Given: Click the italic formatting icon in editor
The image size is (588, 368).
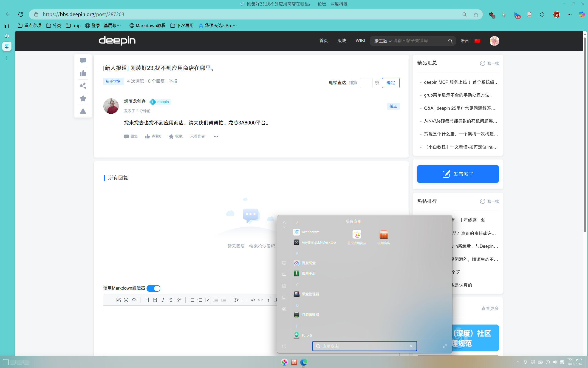Looking at the screenshot, I should [x=163, y=300].
